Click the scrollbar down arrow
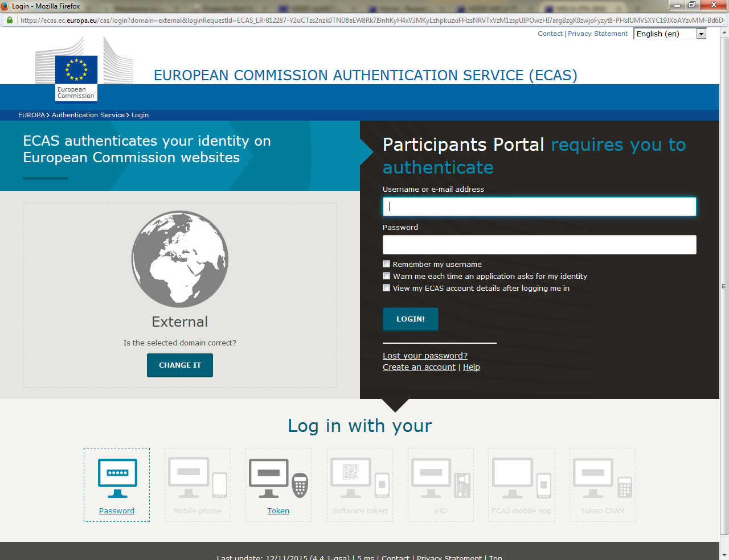 pos(724,555)
